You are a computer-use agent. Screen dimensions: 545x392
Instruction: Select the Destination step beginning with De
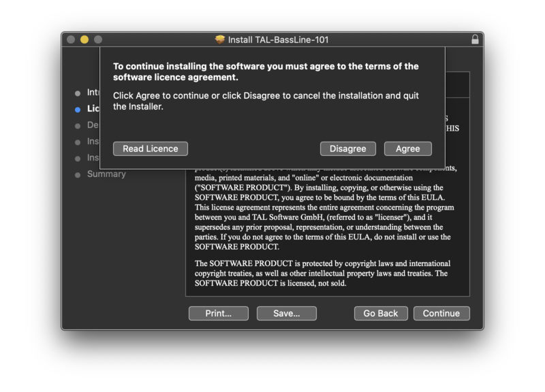(x=93, y=125)
